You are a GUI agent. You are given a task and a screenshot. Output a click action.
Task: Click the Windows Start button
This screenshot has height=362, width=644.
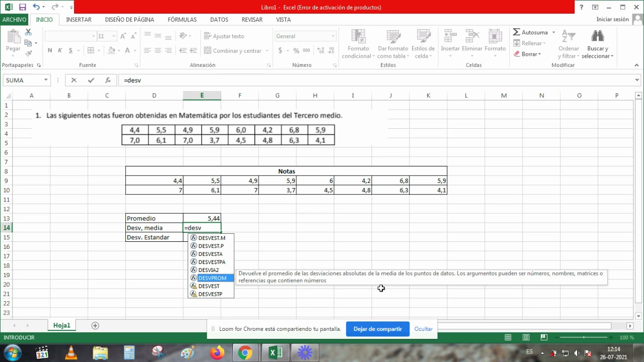(12, 352)
